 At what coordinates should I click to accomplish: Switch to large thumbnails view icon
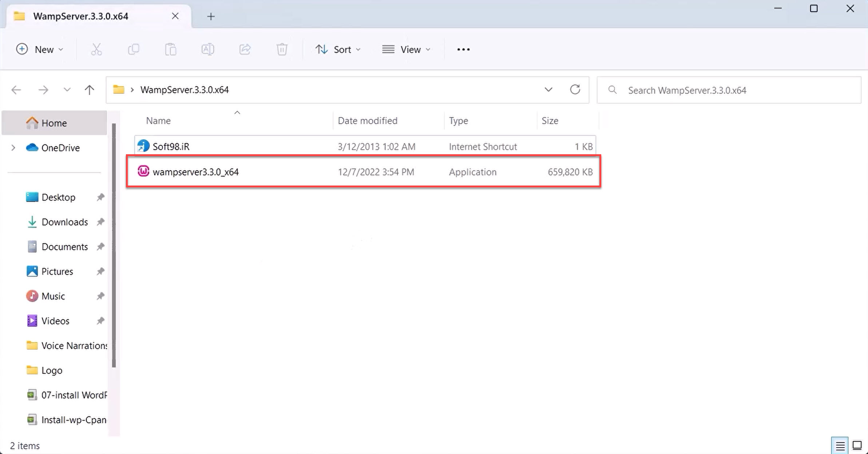857,445
